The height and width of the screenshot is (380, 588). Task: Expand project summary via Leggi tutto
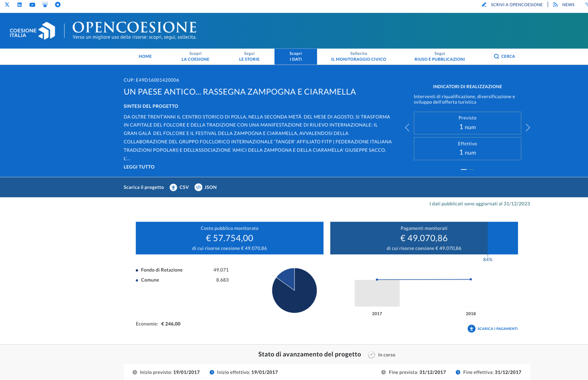139,167
